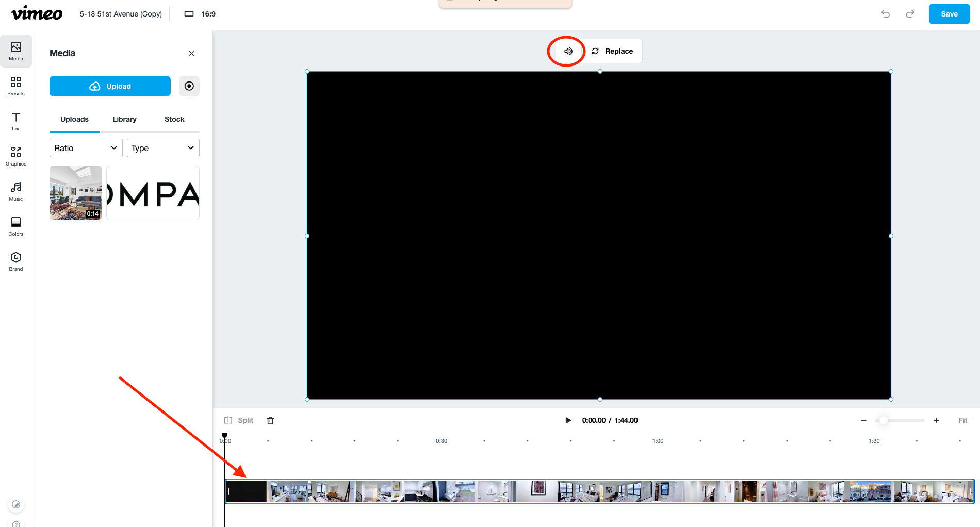Click the record button beside Upload
The height and width of the screenshot is (527, 980).
pyautogui.click(x=189, y=86)
